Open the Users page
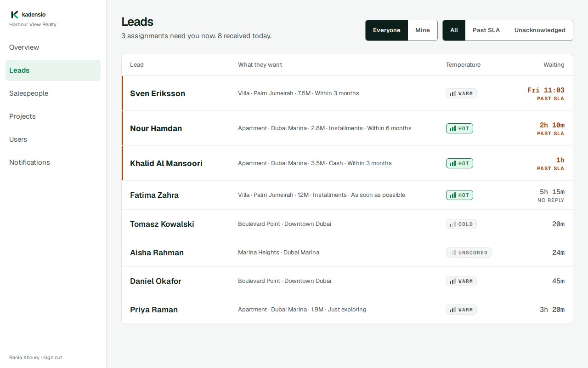 [x=53, y=139]
